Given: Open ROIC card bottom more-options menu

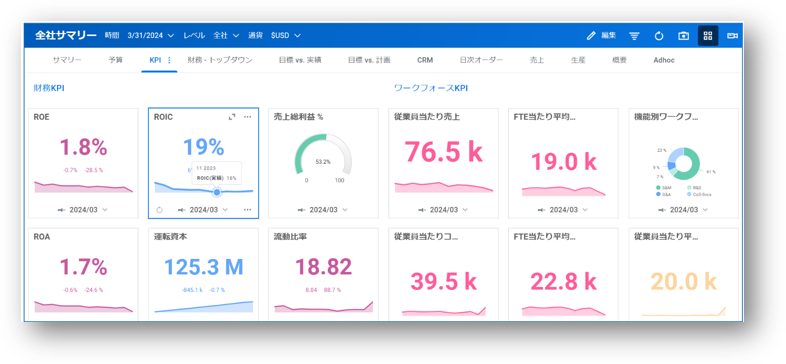Looking at the screenshot, I should pyautogui.click(x=248, y=210).
